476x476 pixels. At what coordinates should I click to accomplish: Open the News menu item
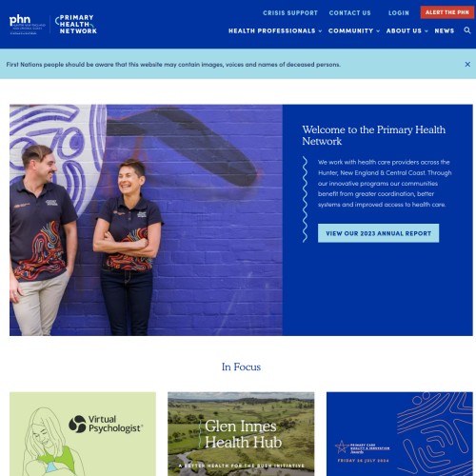[x=445, y=30]
